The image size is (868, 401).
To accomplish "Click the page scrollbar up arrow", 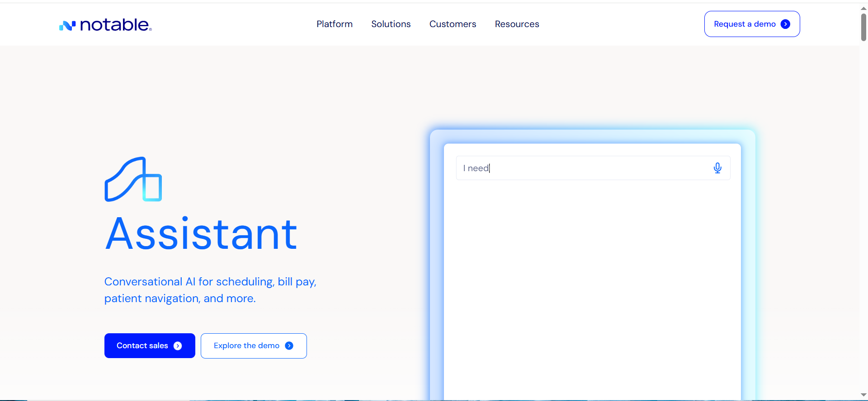I will pyautogui.click(x=863, y=8).
